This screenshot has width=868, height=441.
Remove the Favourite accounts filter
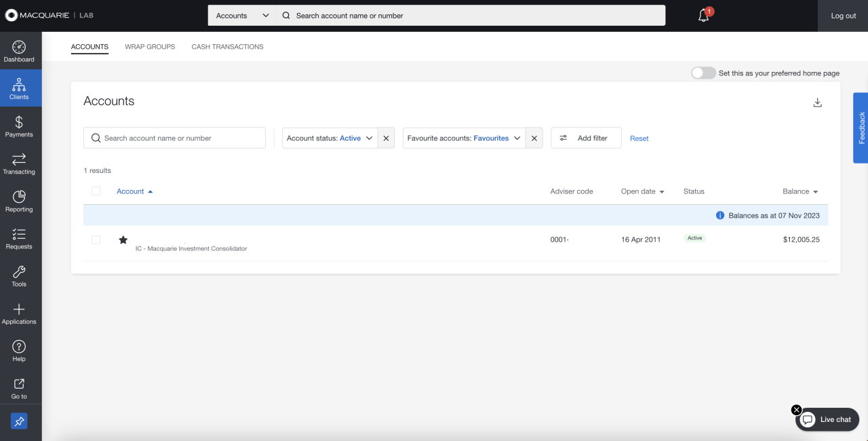[x=534, y=138]
